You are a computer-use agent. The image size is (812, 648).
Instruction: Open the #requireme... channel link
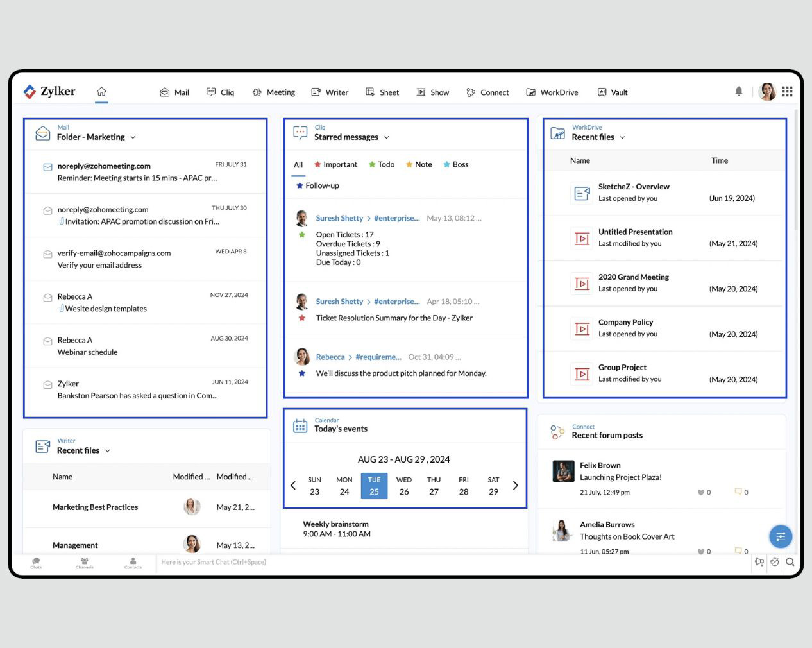[x=378, y=357]
